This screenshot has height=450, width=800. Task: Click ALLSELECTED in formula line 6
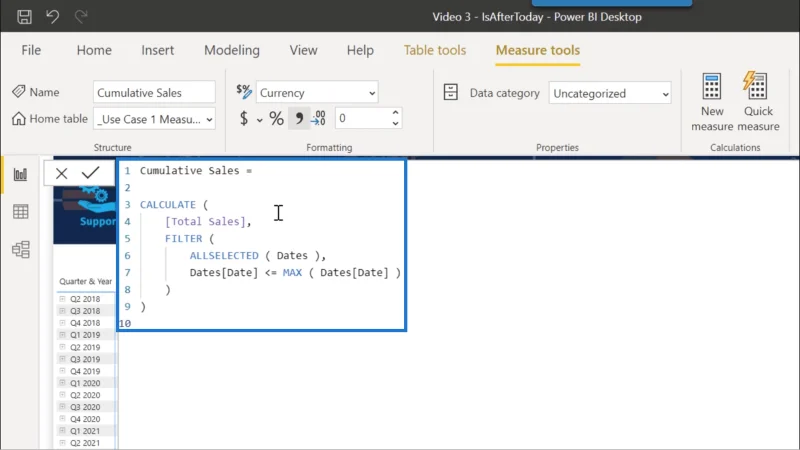click(224, 255)
